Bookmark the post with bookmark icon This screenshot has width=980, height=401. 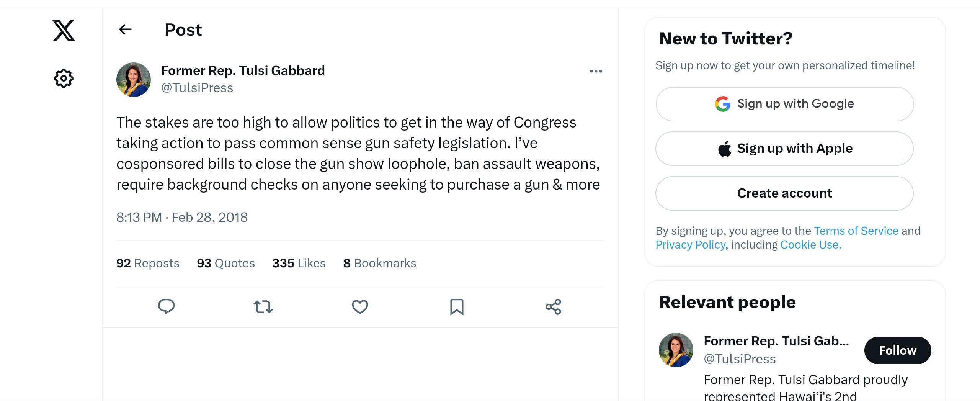click(457, 307)
